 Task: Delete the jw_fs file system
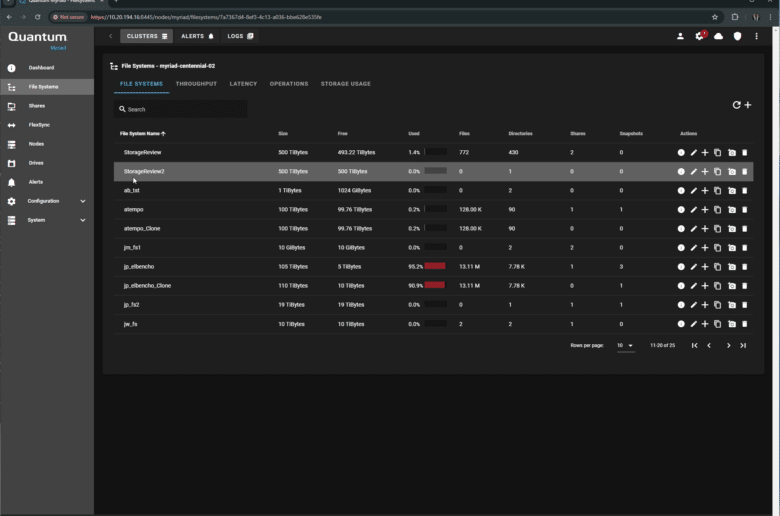(x=745, y=324)
